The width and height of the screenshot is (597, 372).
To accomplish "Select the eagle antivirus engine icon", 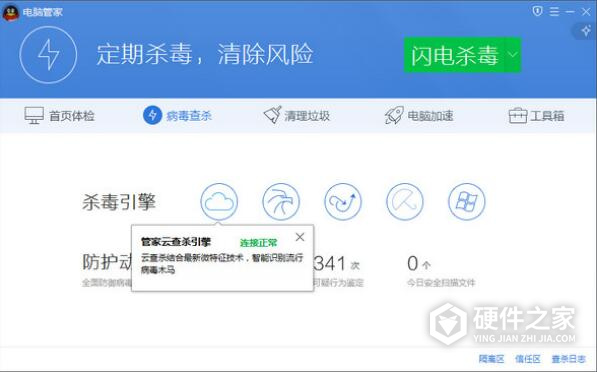I will [281, 202].
